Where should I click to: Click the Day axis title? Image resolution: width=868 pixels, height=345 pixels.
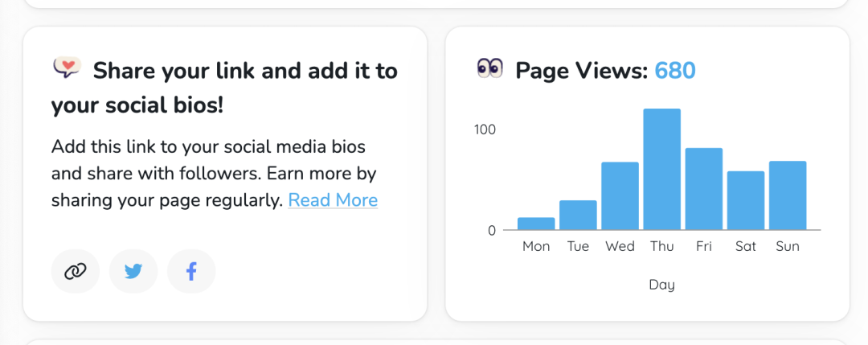[x=662, y=285]
